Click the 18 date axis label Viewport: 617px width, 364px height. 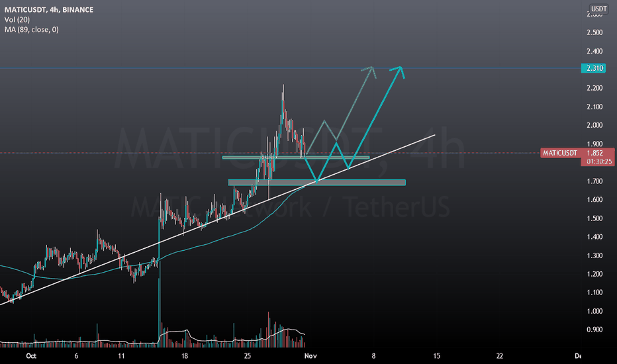tap(185, 356)
